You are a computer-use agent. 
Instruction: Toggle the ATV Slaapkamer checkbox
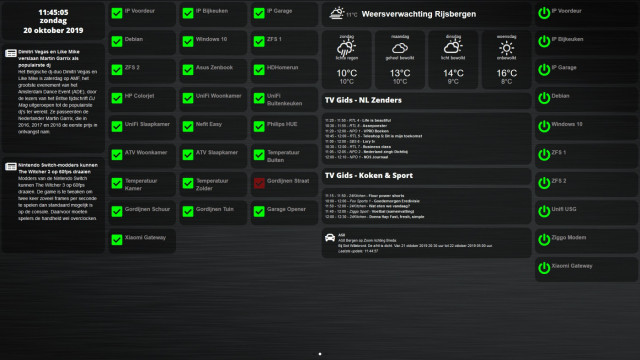click(188, 155)
